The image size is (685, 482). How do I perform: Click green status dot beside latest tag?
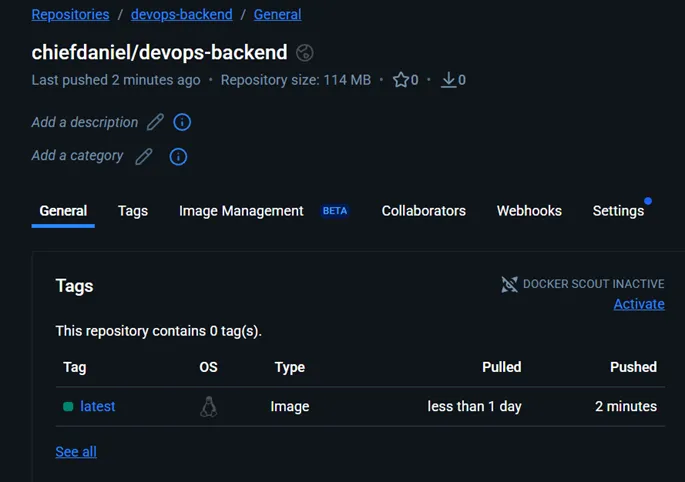pyautogui.click(x=68, y=407)
